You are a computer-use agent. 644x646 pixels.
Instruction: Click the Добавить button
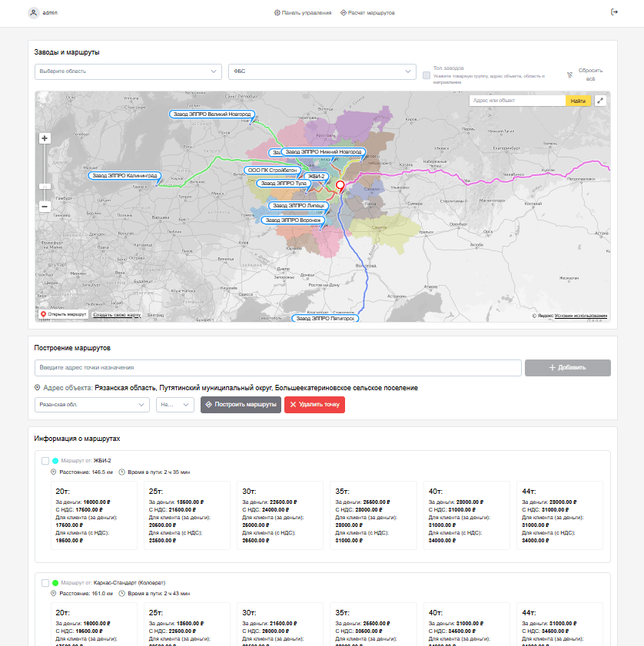pos(567,367)
